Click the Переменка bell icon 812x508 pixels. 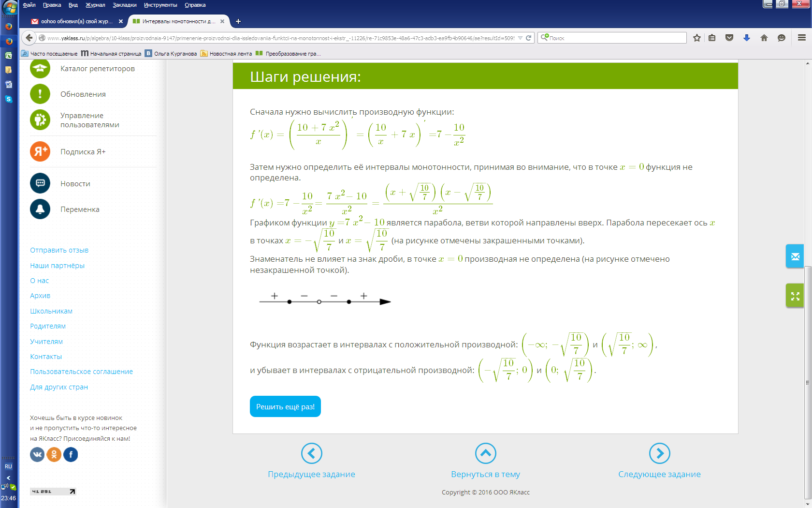pyautogui.click(x=40, y=209)
